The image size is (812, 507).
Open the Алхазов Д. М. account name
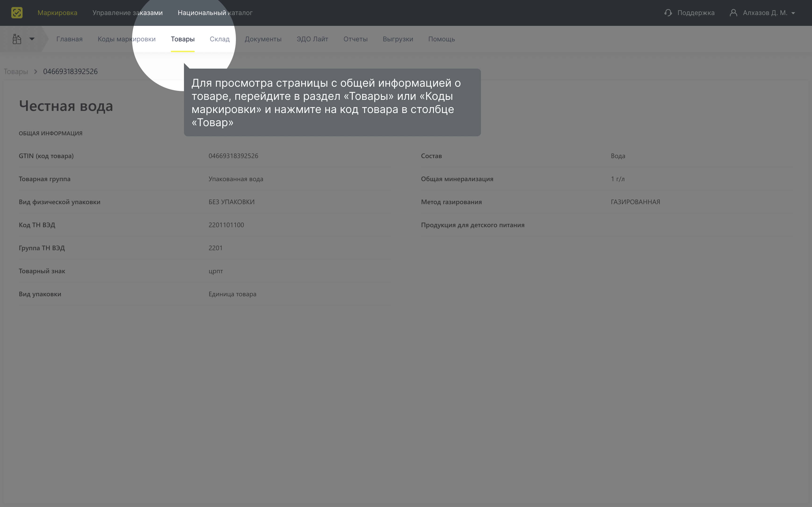[x=765, y=13]
